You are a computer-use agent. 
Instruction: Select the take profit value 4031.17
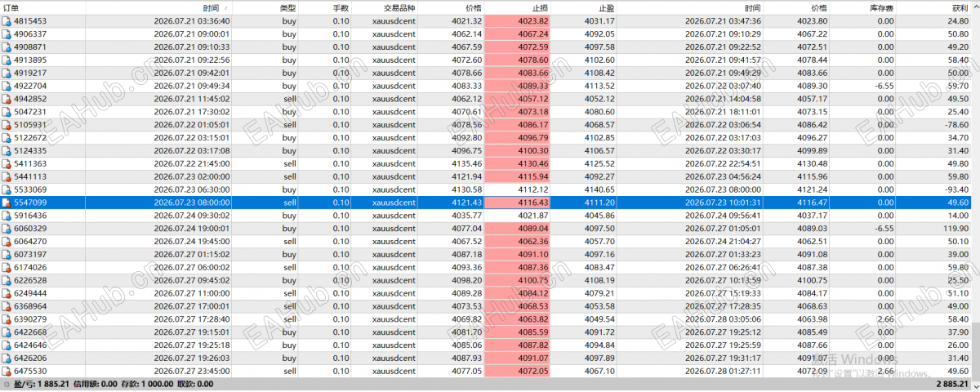pyautogui.click(x=599, y=21)
